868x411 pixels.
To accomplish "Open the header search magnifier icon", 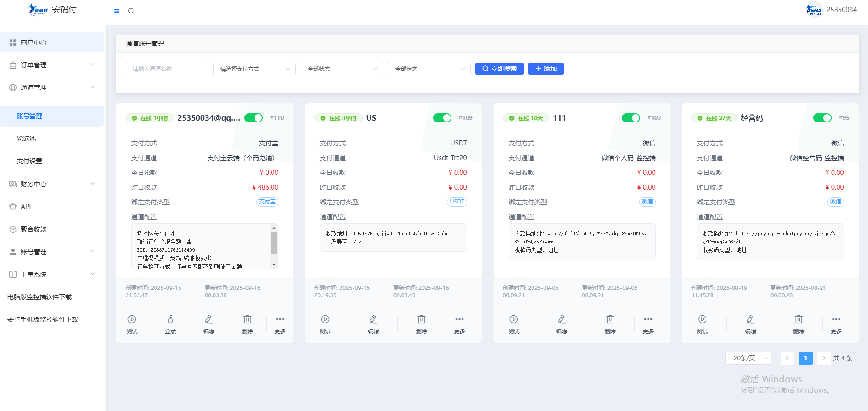I will (131, 11).
